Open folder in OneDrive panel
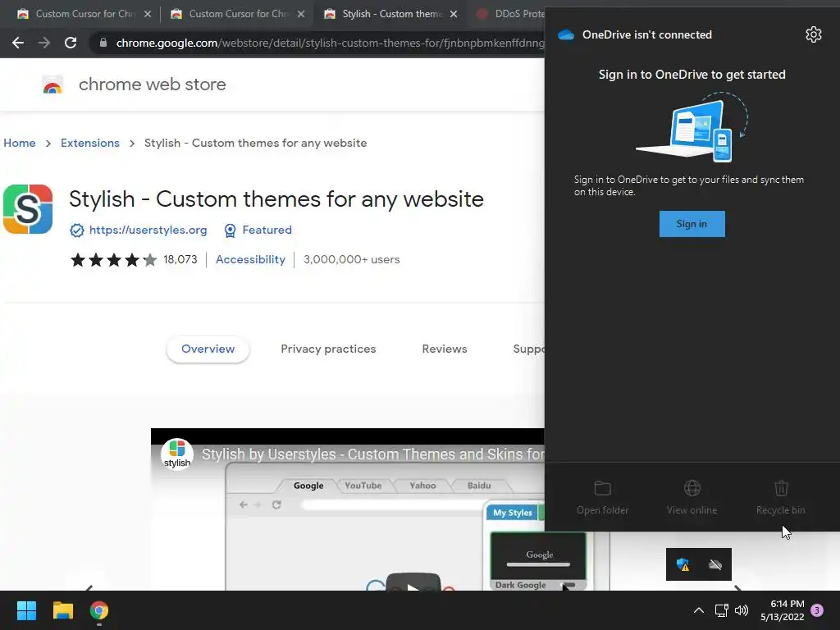840x630 pixels. pos(603,498)
